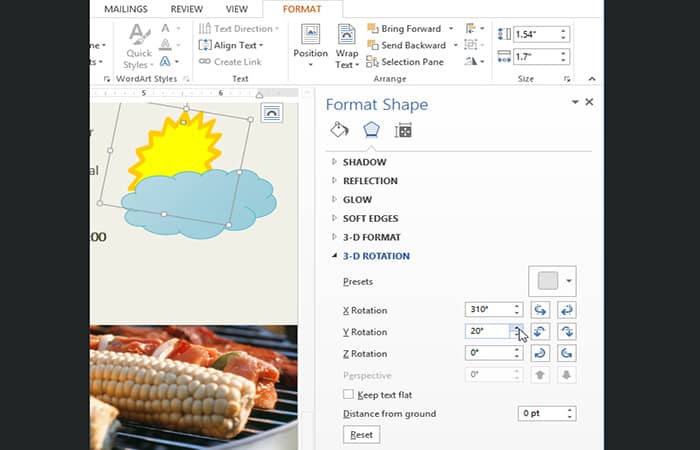This screenshot has width=700, height=450.
Task: Open Quick Styles gallery
Action: [x=139, y=46]
